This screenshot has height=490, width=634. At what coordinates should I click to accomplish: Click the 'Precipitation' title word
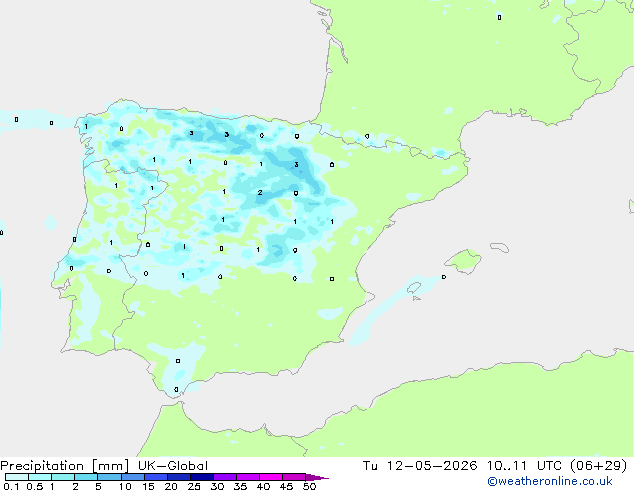42,466
